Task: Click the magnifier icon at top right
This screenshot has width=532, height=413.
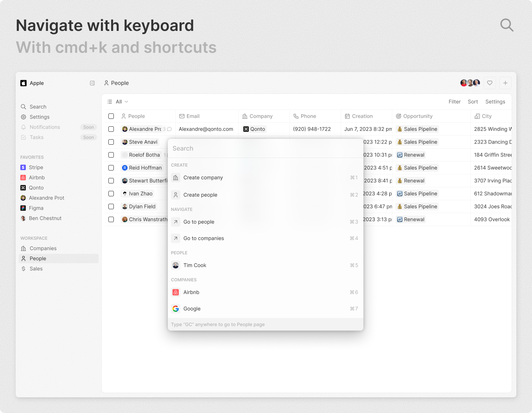Action: point(507,25)
